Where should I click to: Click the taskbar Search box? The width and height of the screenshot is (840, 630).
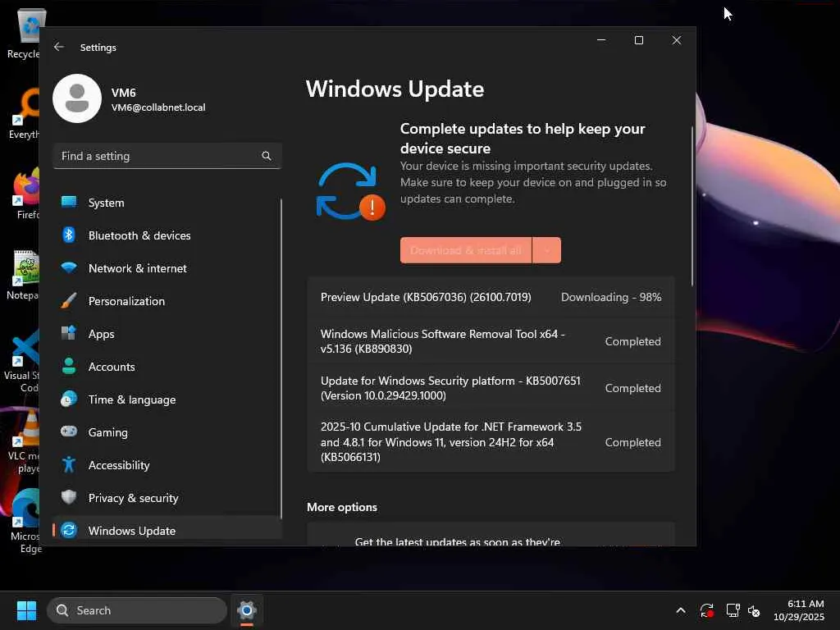coord(137,610)
